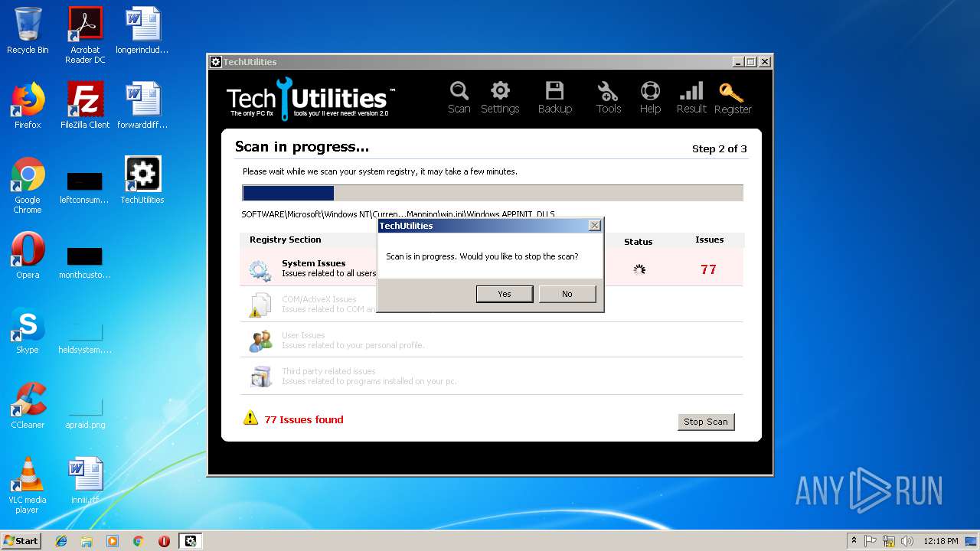Click the 'Issues' column header

pos(709,240)
